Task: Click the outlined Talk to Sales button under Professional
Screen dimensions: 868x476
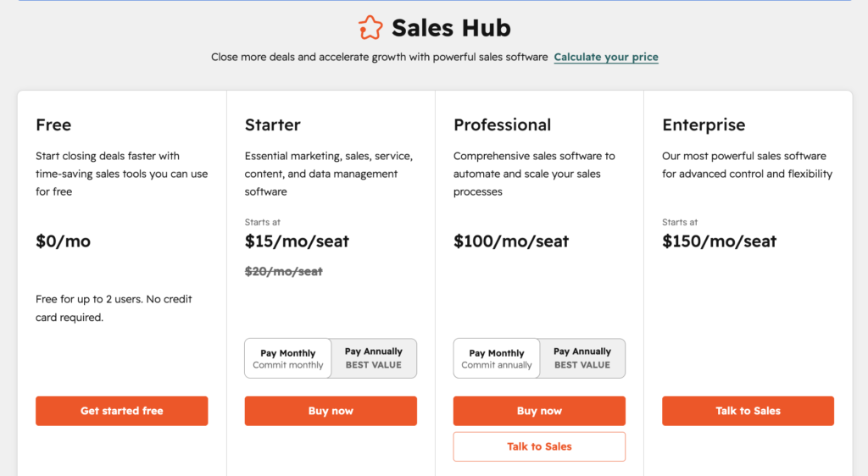Action: [x=539, y=446]
